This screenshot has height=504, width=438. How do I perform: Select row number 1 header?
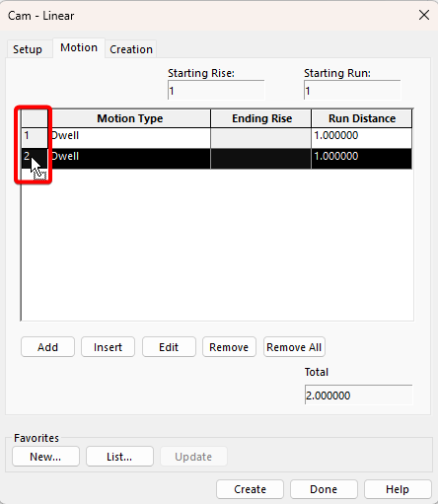35,138
